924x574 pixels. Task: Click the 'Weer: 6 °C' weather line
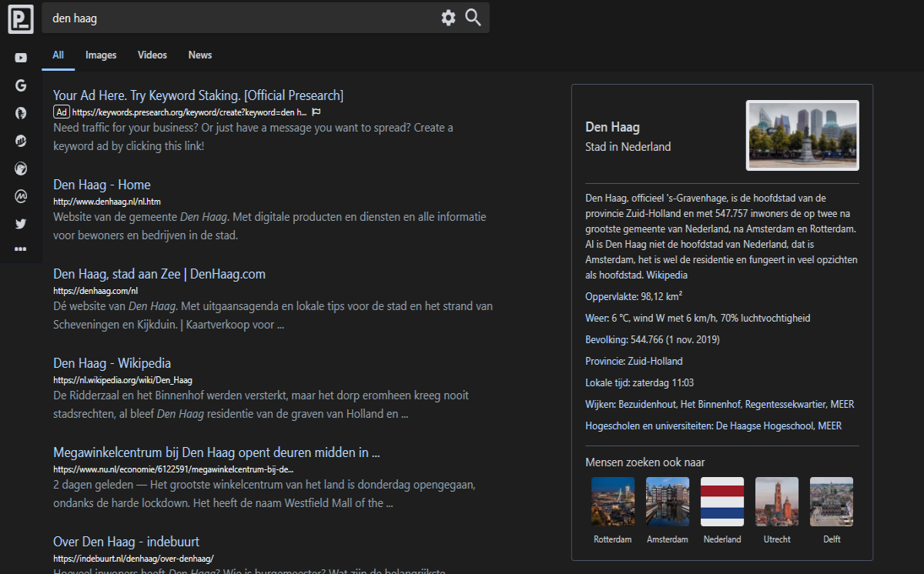click(x=698, y=318)
